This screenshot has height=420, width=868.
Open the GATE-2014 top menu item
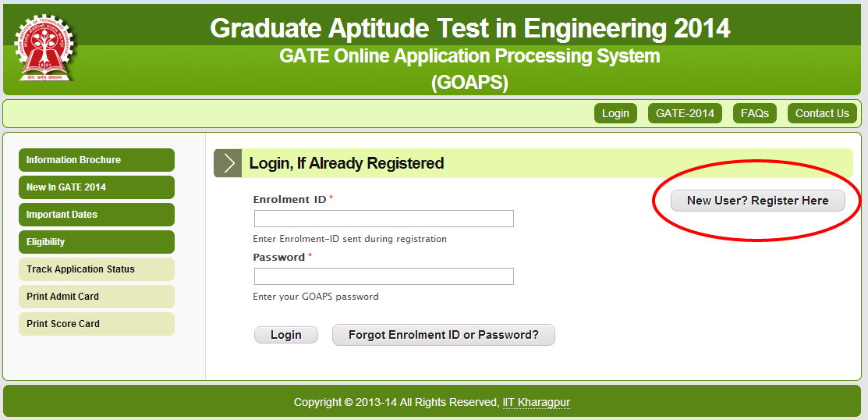click(x=685, y=113)
